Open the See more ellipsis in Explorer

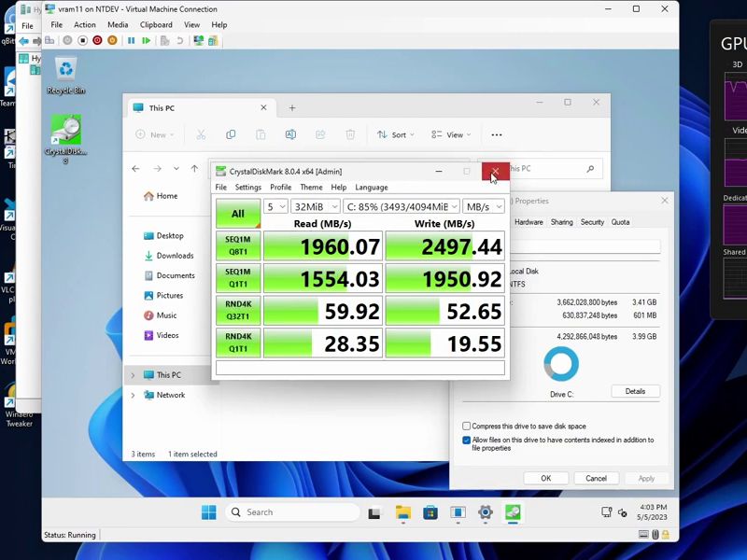497,134
